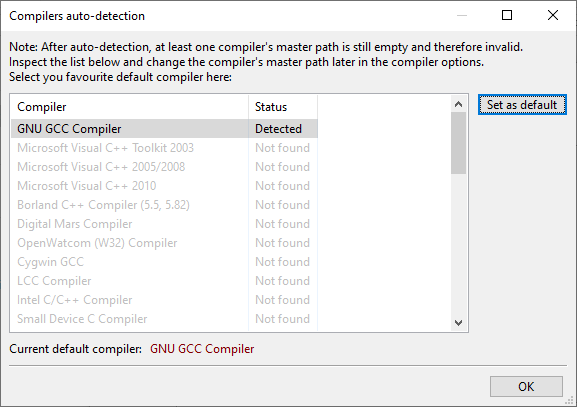Choose Microsoft Visual C++ 2005/2008 entry
Screen dimensions: 577x407
tap(164, 167)
